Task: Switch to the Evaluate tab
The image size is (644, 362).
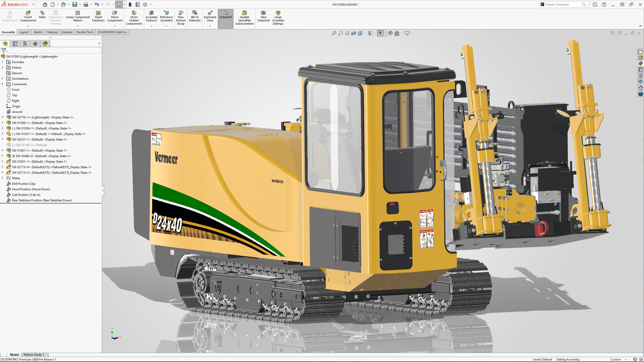Action: point(67,32)
